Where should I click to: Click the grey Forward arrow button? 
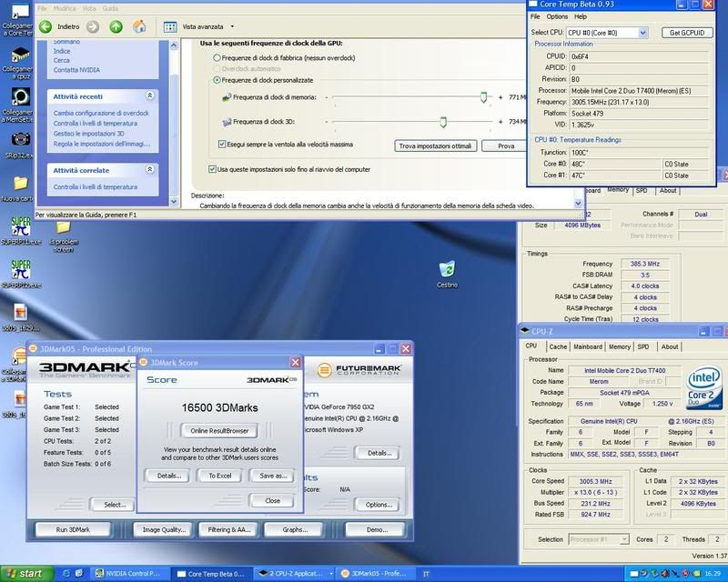[93, 27]
